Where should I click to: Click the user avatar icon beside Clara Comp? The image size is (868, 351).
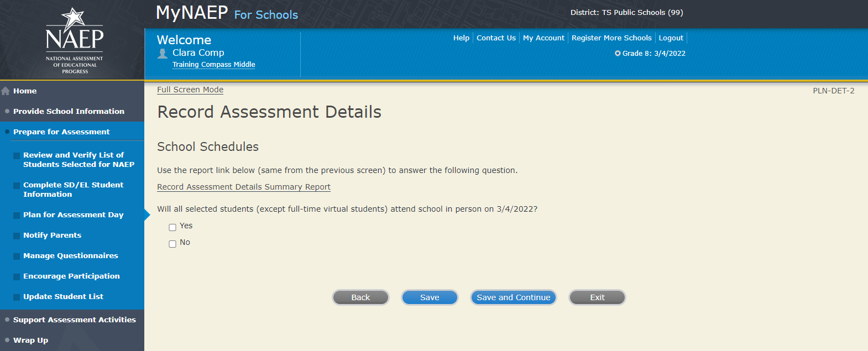click(x=163, y=53)
